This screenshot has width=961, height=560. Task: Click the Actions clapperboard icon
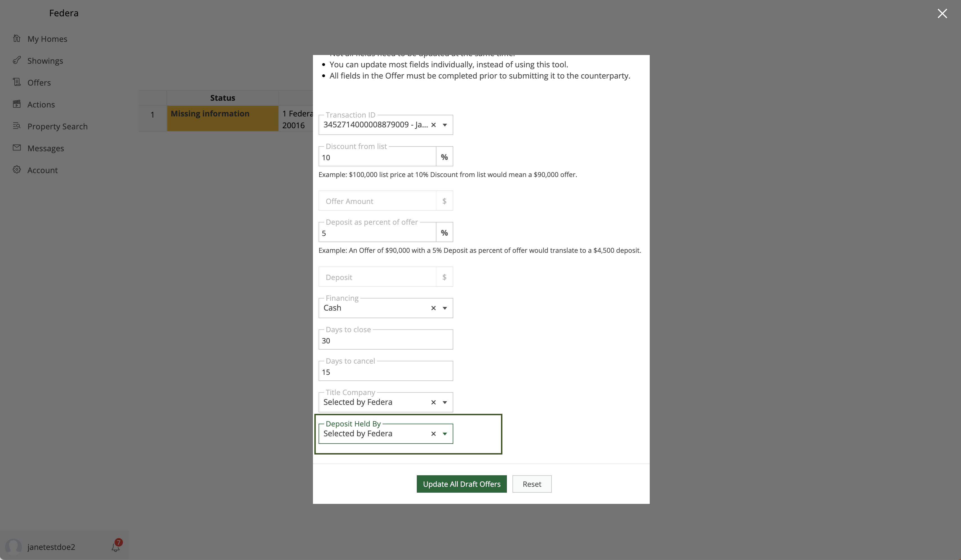(x=17, y=104)
